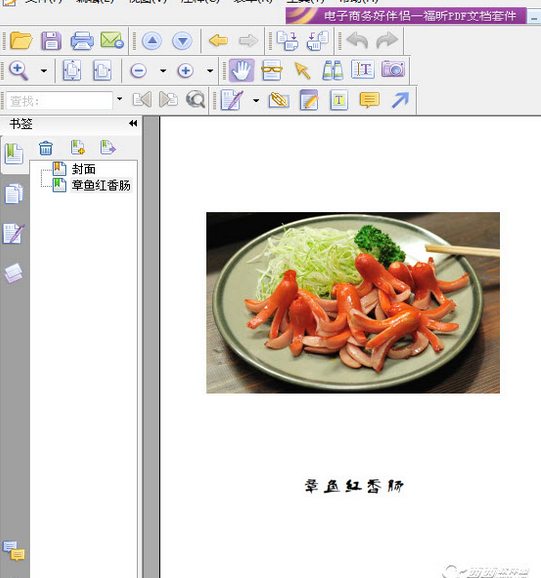The image size is (541, 578).
Task: Open the pages panel sidebar tab
Action: point(14,194)
